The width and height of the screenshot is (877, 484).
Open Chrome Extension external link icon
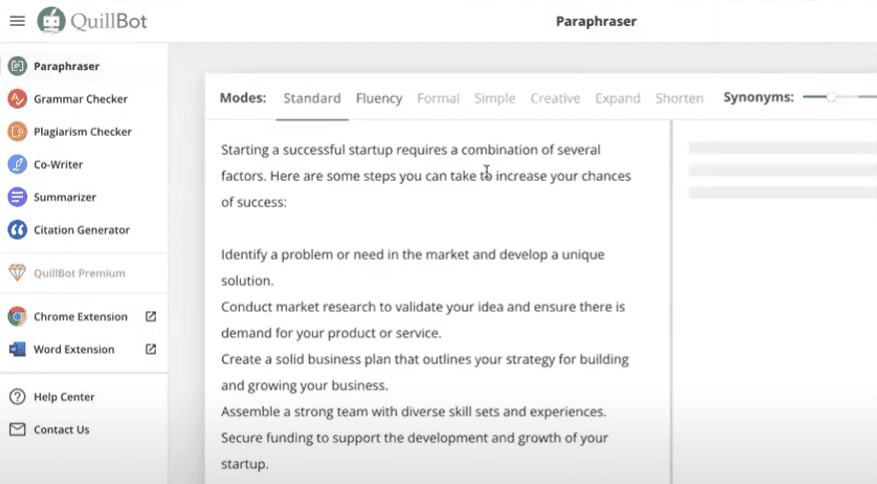pos(151,317)
